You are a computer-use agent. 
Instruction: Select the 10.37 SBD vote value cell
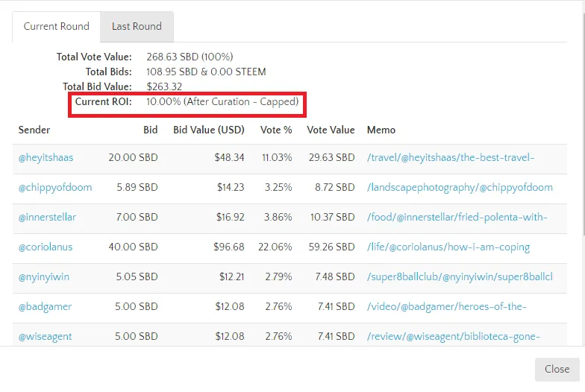pos(333,218)
